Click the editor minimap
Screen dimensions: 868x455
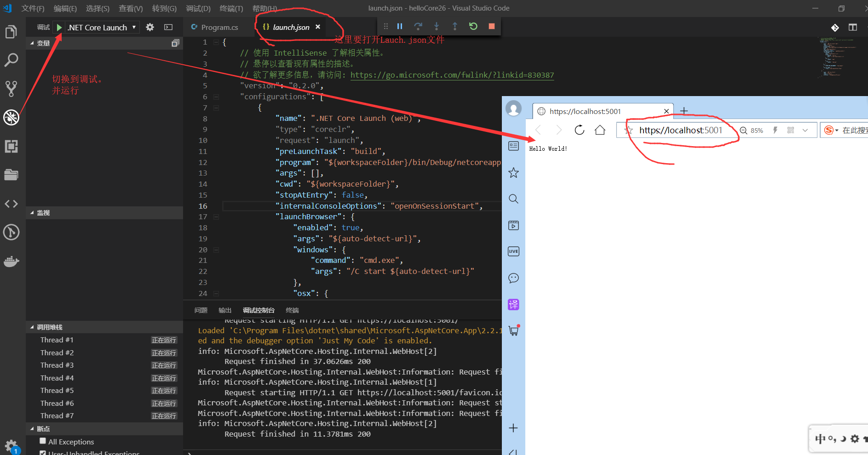840,57
